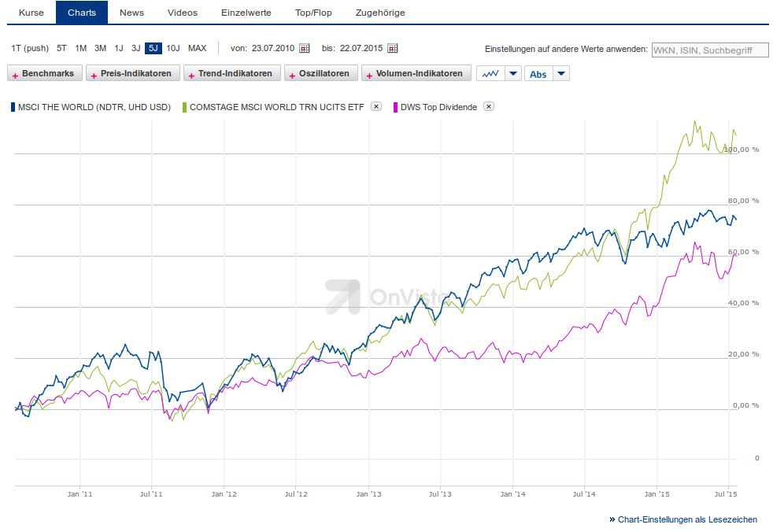The height and width of the screenshot is (532, 773).
Task: Click the Trend-Indikatoren button
Action: (231, 74)
